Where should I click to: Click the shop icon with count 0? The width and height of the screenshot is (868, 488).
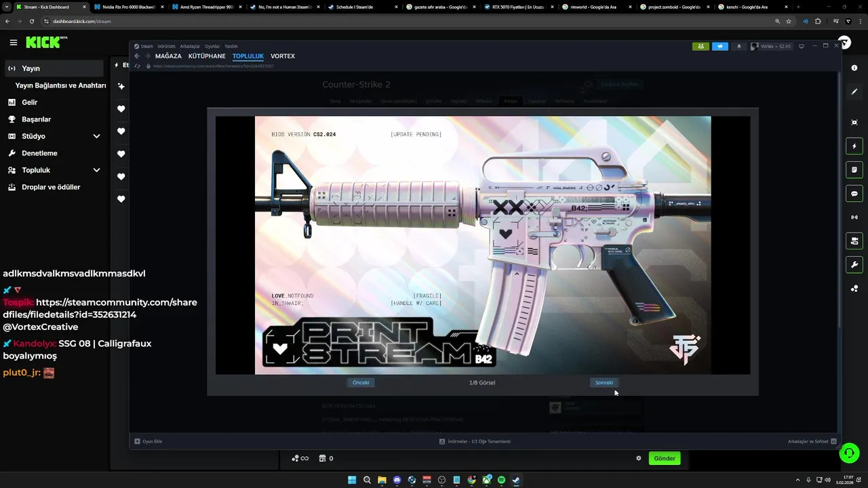click(326, 458)
